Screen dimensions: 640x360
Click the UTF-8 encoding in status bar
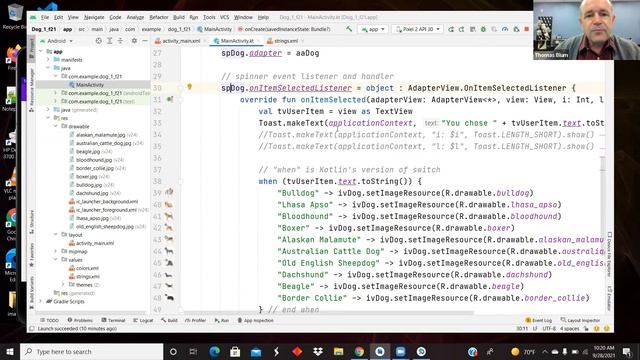[x=549, y=329]
